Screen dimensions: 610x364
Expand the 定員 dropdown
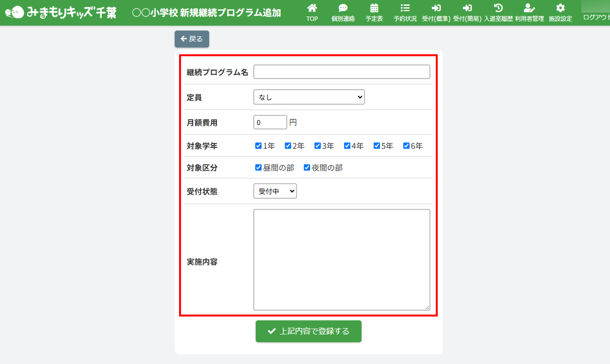pos(309,97)
